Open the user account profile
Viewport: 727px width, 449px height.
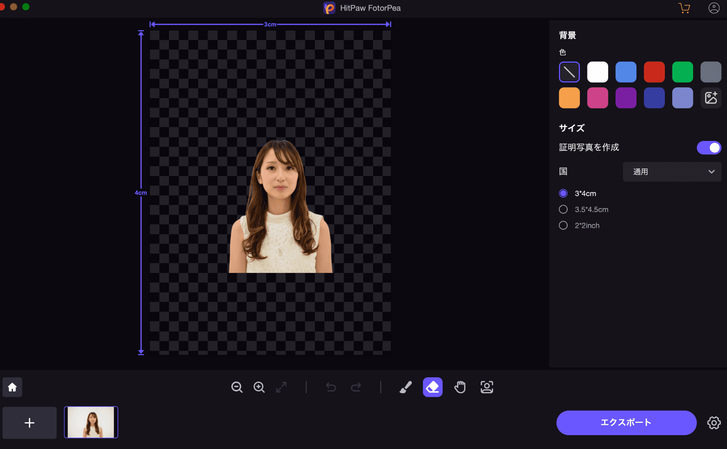(714, 8)
